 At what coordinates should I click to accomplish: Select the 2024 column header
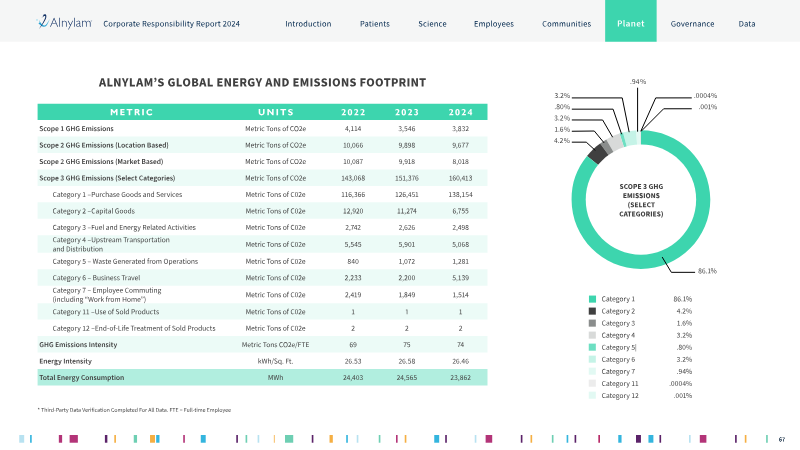tap(460, 112)
